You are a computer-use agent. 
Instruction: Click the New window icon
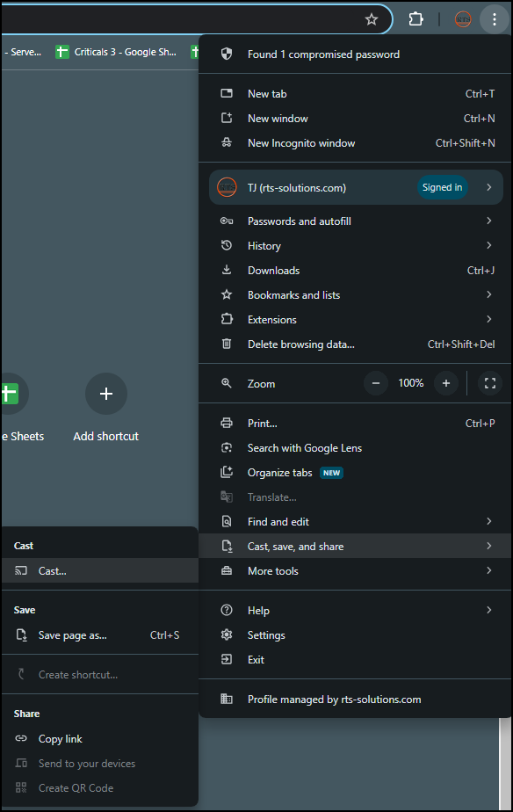pyautogui.click(x=227, y=118)
